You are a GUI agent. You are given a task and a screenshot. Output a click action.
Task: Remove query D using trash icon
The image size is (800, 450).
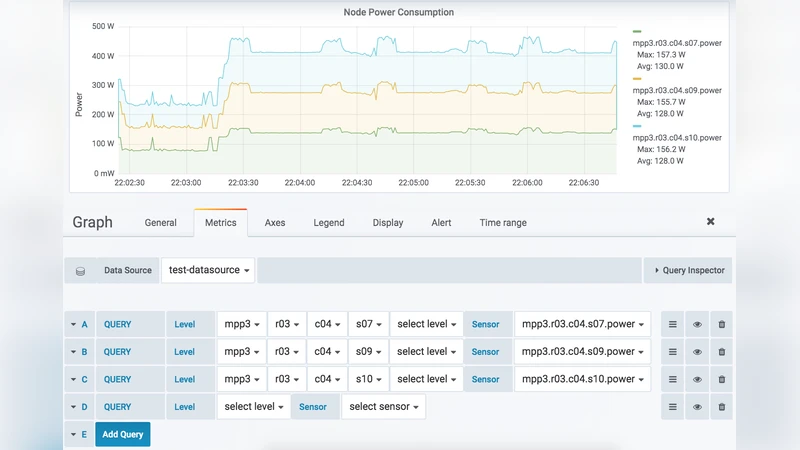[x=722, y=407]
